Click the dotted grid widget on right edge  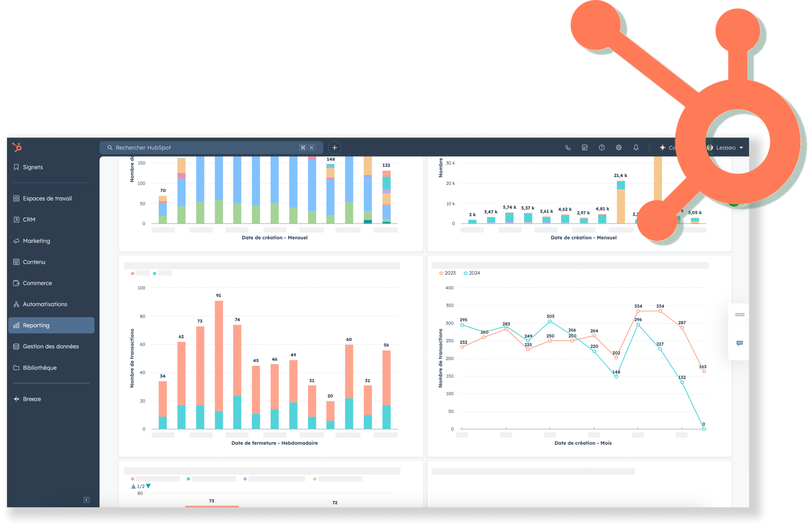click(x=739, y=315)
